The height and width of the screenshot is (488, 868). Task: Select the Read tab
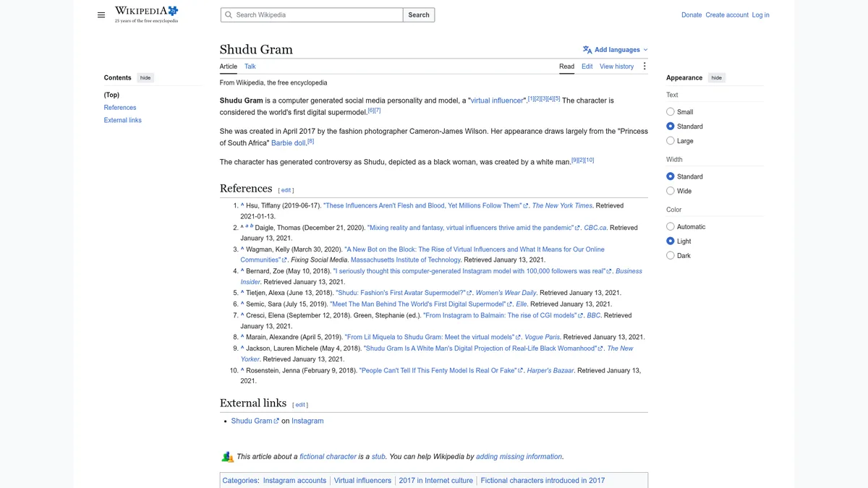pyautogui.click(x=567, y=67)
